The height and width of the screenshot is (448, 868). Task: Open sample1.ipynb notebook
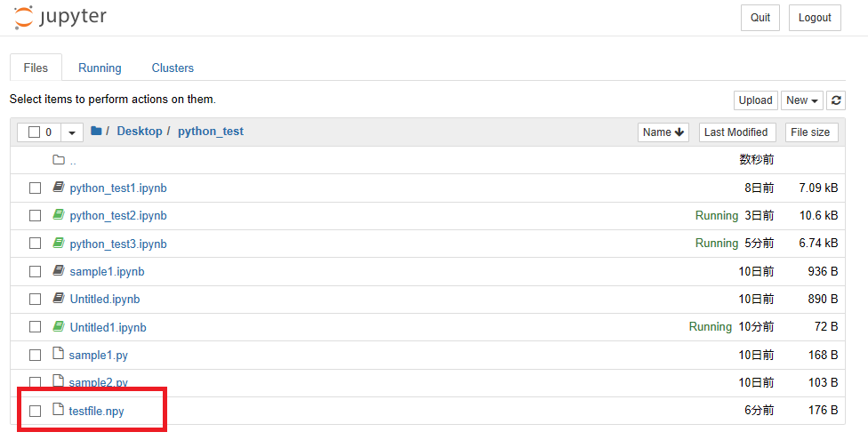click(107, 272)
